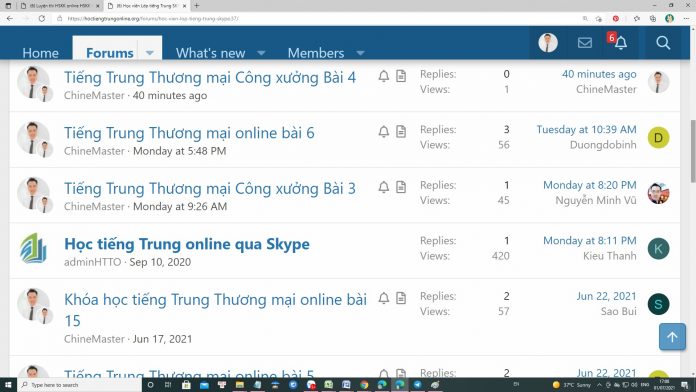Viewport: 696px width, 392px height.
Task: Expand What's new dropdown arrow
Action: click(x=261, y=53)
